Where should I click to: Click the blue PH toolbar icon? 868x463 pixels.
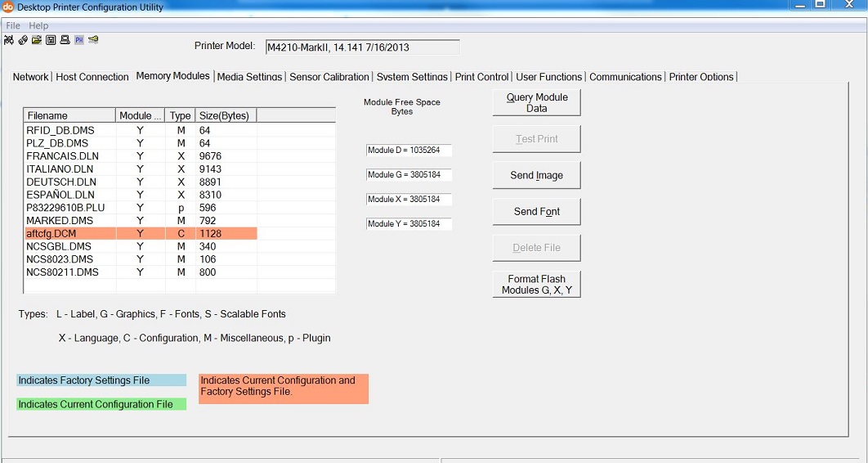pyautogui.click(x=79, y=40)
